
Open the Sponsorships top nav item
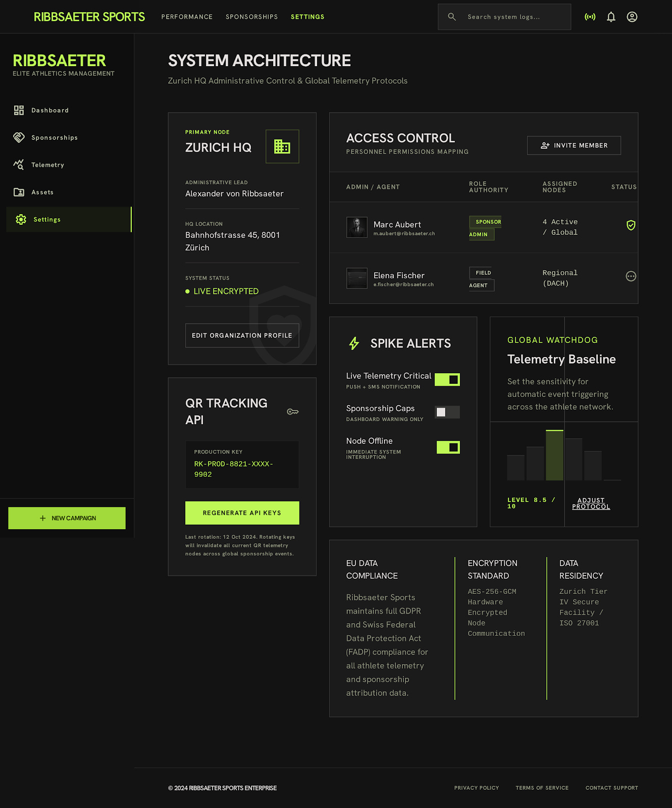coord(252,17)
